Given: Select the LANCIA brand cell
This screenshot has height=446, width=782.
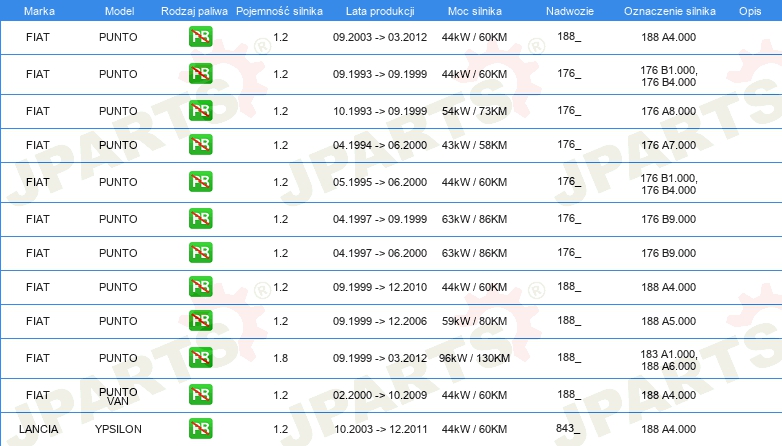Looking at the screenshot, I should click(38, 429).
